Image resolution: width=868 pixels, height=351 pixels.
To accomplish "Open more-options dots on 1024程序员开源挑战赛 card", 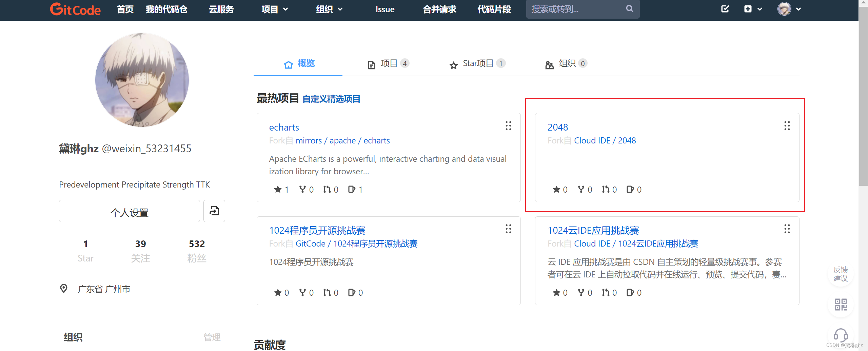I will click(x=508, y=229).
